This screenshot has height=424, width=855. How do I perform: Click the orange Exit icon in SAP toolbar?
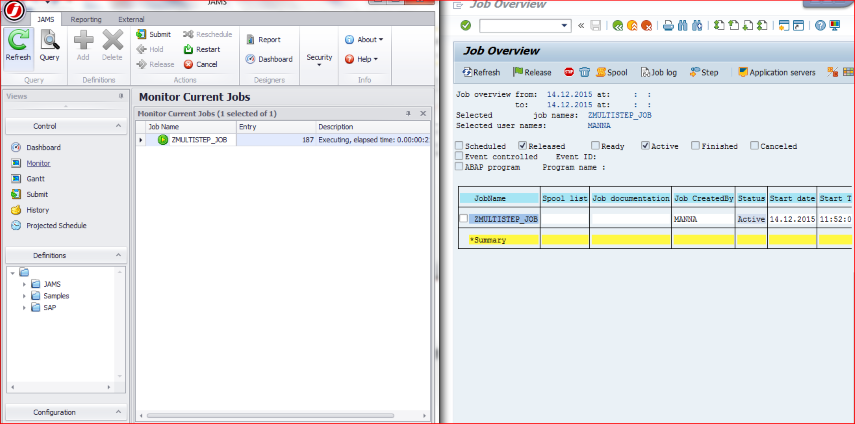(x=632, y=25)
